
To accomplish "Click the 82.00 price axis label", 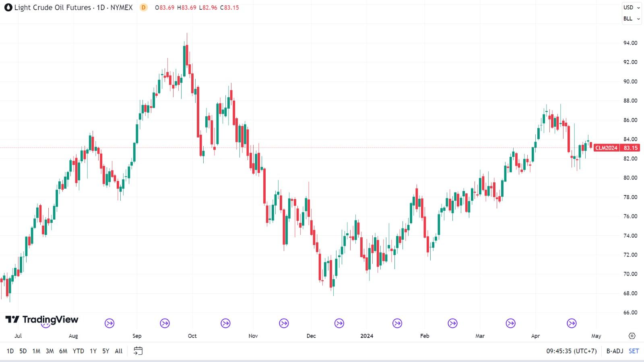I will tap(630, 158).
